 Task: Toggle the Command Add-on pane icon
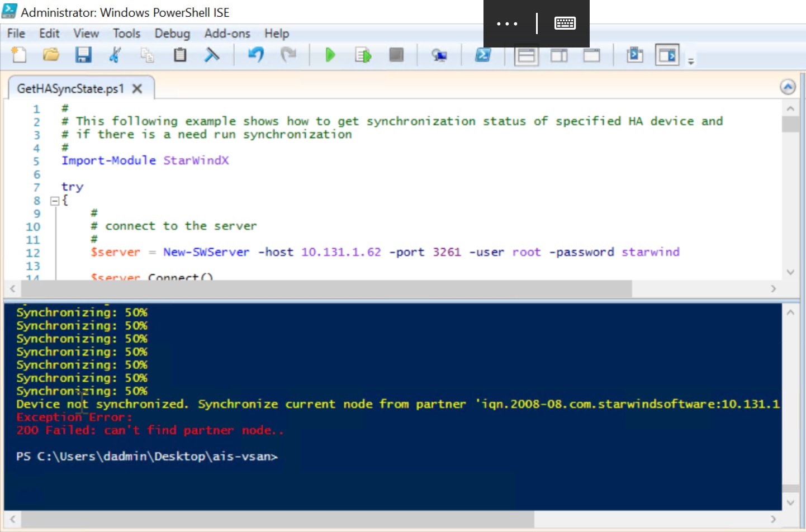tap(667, 55)
